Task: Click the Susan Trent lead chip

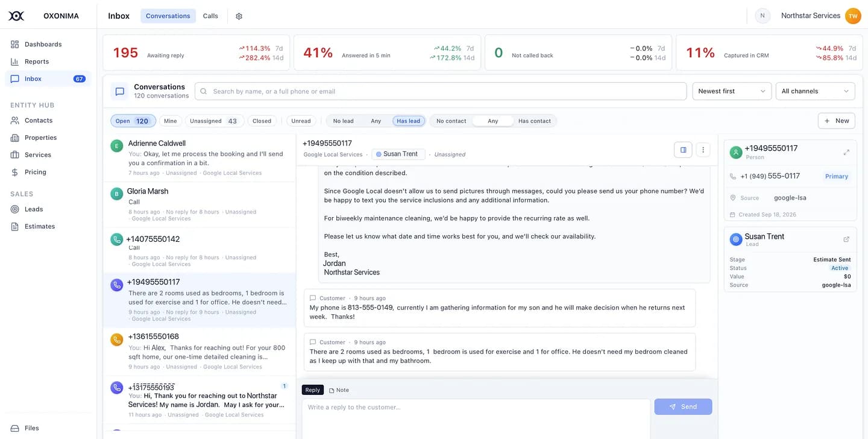Action: (x=398, y=154)
